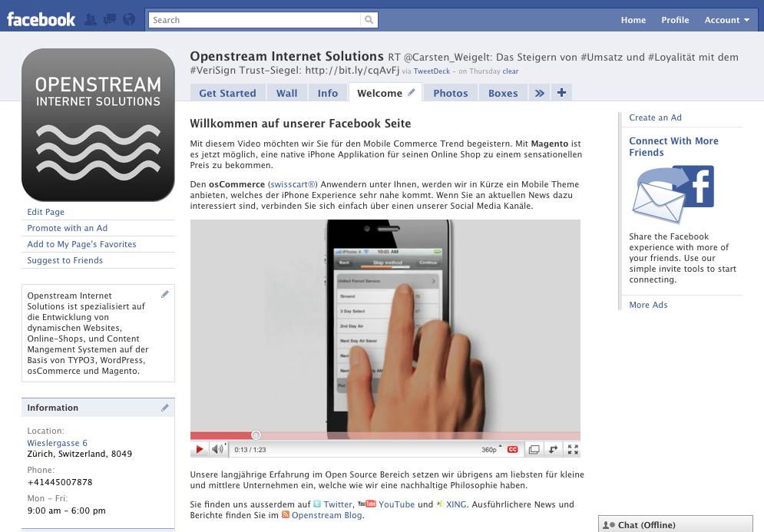Play the embedded video
The image size is (764, 532).
click(x=200, y=449)
